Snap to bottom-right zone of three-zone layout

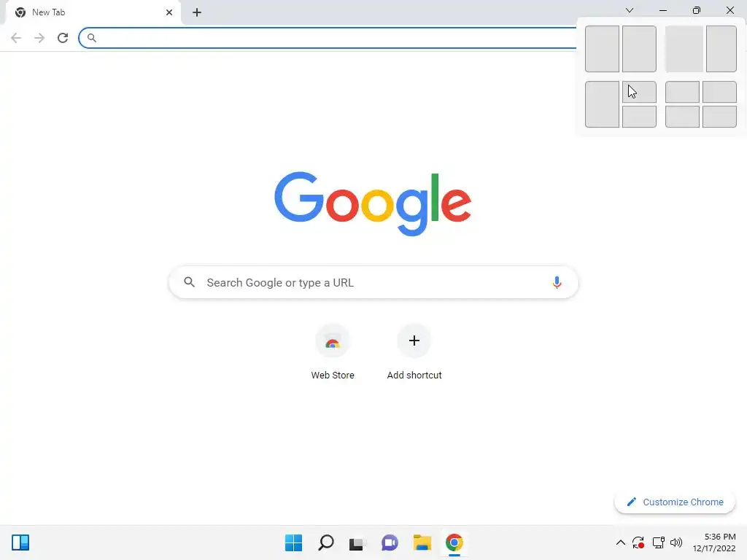[x=639, y=117]
